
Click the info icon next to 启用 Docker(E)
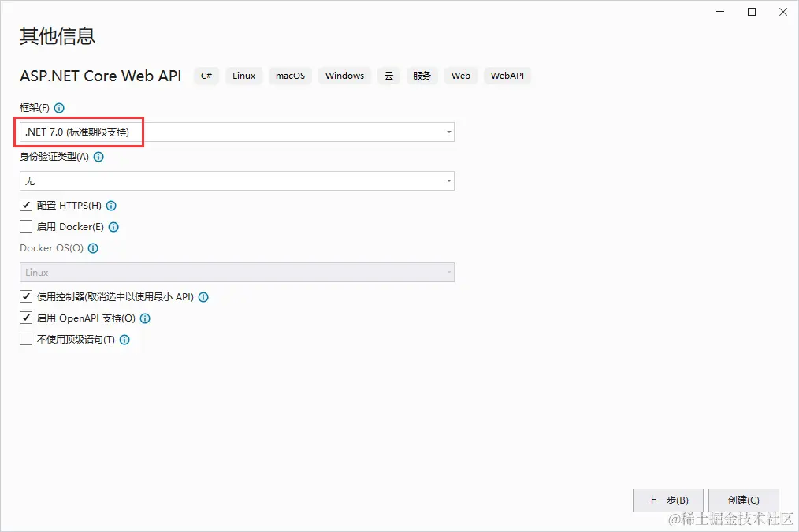tap(113, 227)
